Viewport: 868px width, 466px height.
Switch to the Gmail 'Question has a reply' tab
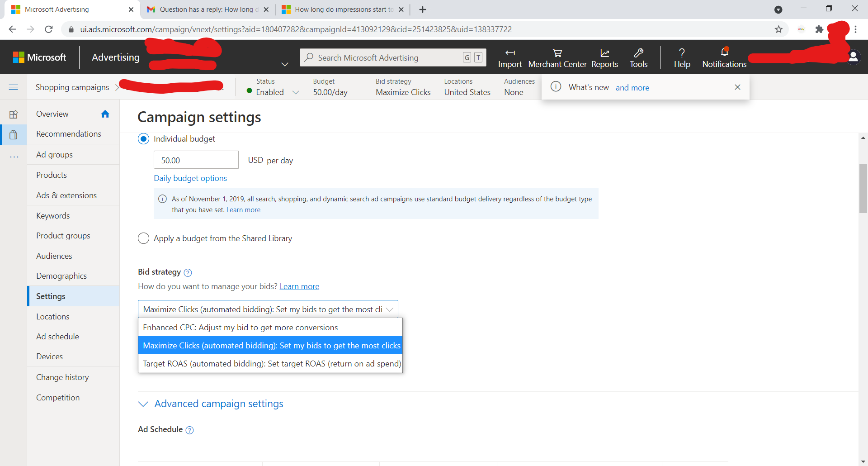click(208, 10)
